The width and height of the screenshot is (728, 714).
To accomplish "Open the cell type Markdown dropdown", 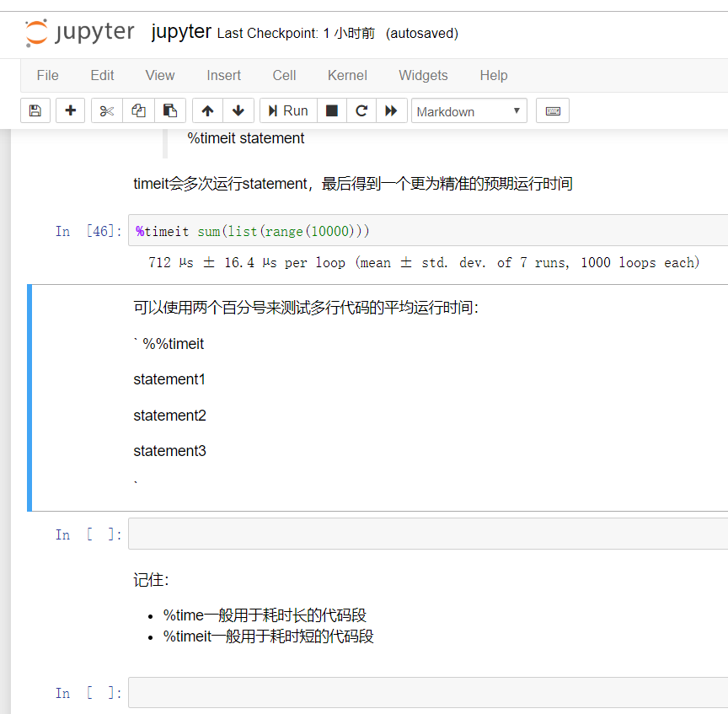I will (469, 111).
